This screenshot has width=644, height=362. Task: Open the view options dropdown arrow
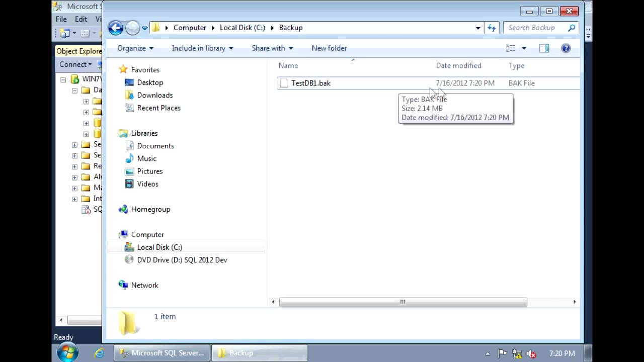click(x=524, y=48)
